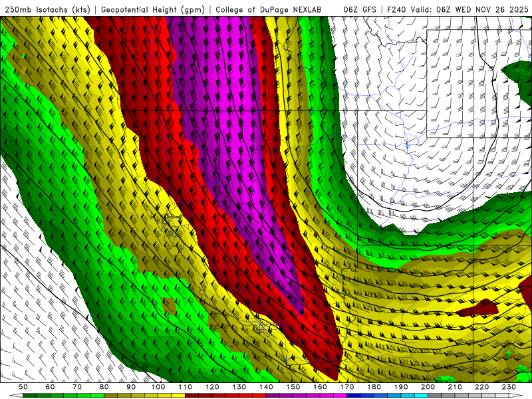Viewport: 532px width, 399px height.
Task: Click the '160' scale label
Action: click(320, 387)
